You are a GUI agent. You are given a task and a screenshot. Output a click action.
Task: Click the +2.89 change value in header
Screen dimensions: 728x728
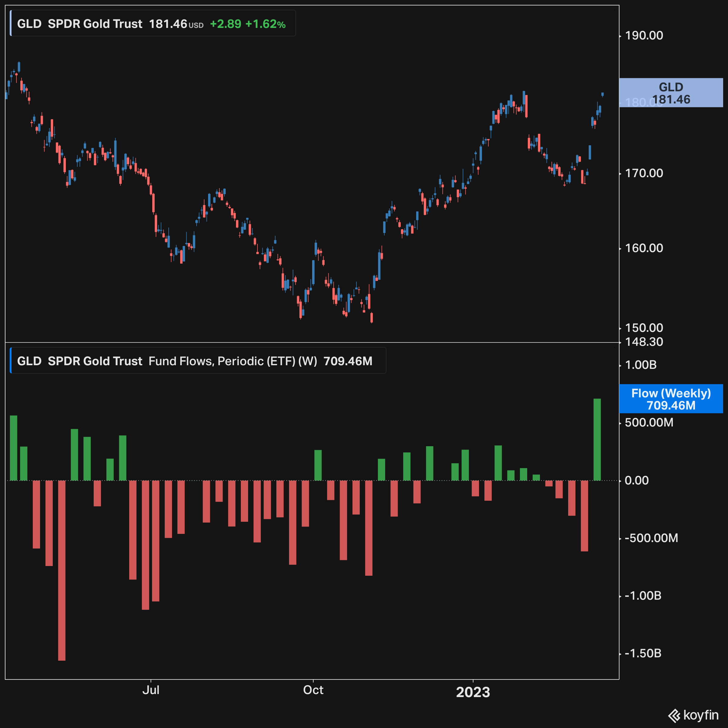click(225, 24)
